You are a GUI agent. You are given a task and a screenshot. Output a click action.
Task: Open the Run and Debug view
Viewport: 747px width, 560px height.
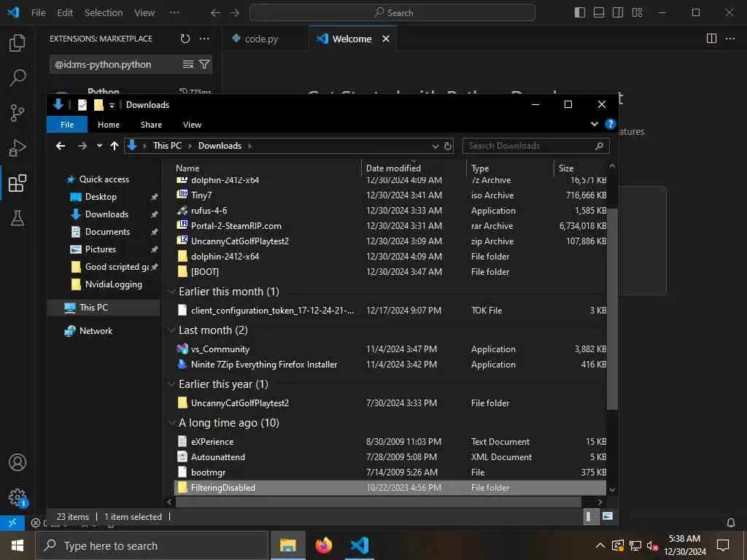pos(18,148)
